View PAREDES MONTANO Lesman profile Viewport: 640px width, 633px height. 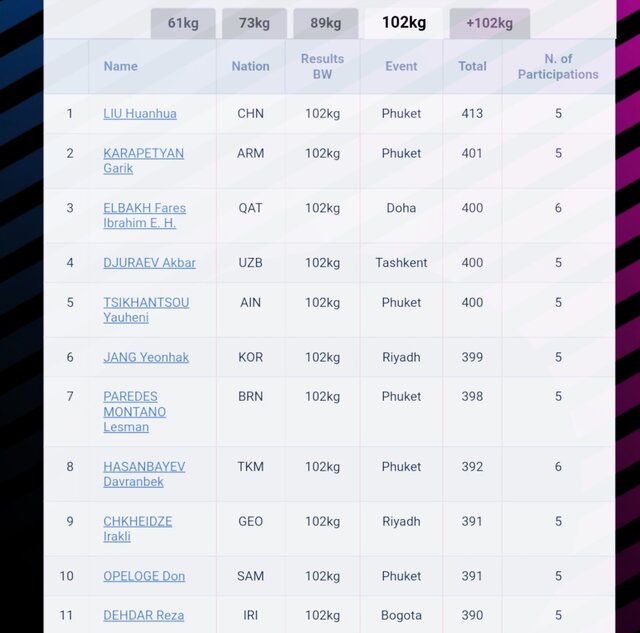coord(134,411)
